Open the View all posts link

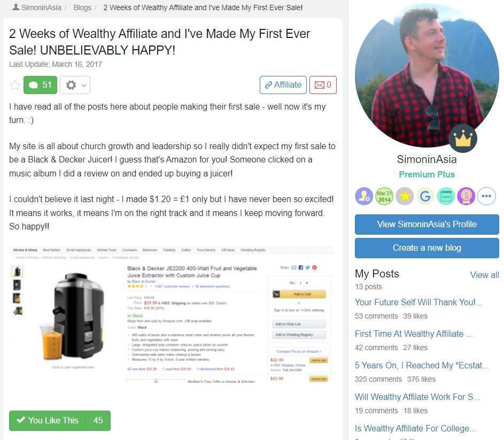484,275
